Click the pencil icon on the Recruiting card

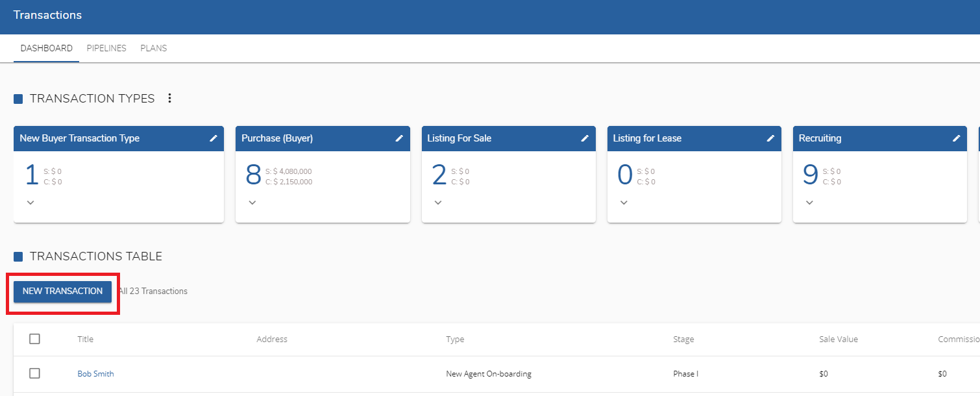click(956, 138)
